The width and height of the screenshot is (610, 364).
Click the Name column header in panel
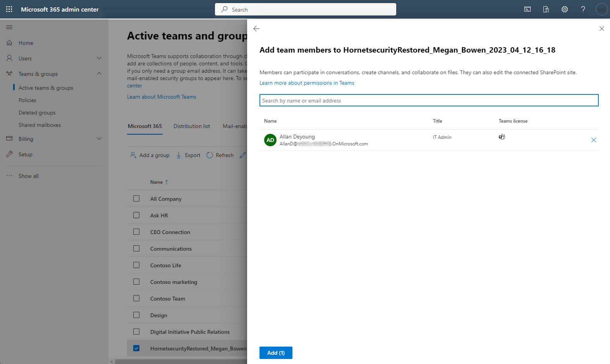(270, 121)
